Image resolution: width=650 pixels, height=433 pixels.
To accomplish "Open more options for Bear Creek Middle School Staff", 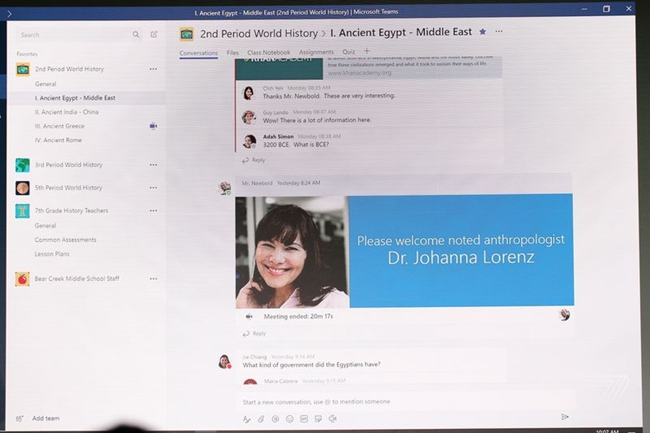I will point(153,279).
